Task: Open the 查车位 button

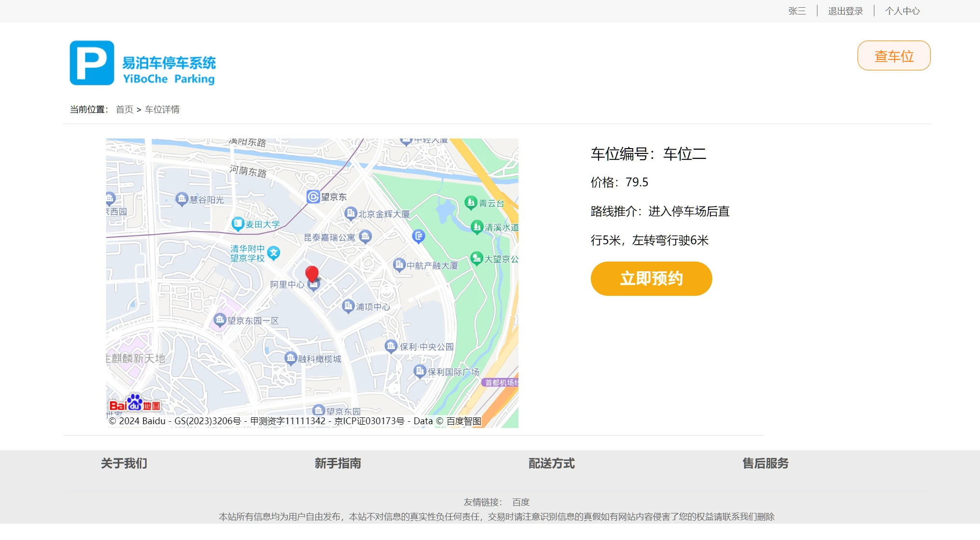Action: coord(894,55)
